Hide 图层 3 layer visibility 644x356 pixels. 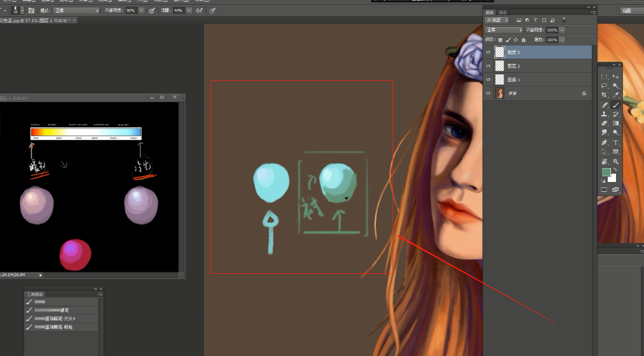pyautogui.click(x=488, y=52)
